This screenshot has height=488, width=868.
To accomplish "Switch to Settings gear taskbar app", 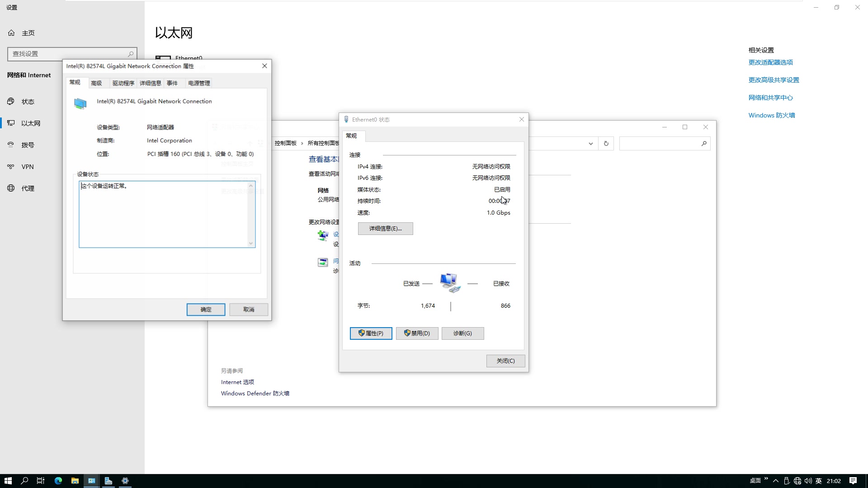I will click(125, 481).
